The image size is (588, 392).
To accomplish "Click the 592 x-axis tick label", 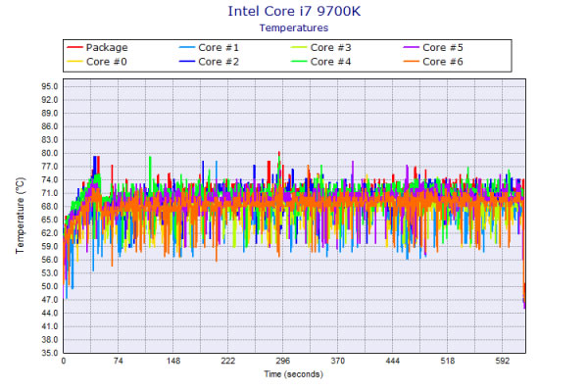I will click(503, 361).
